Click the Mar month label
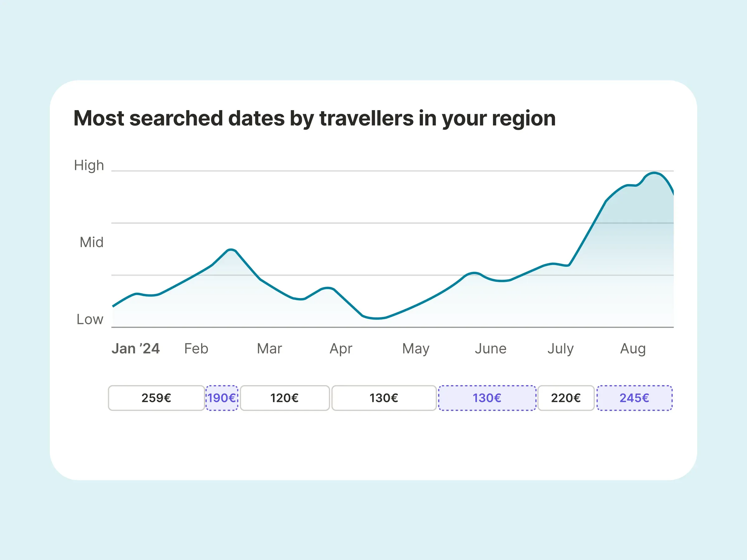Image resolution: width=747 pixels, height=560 pixels. point(269,348)
